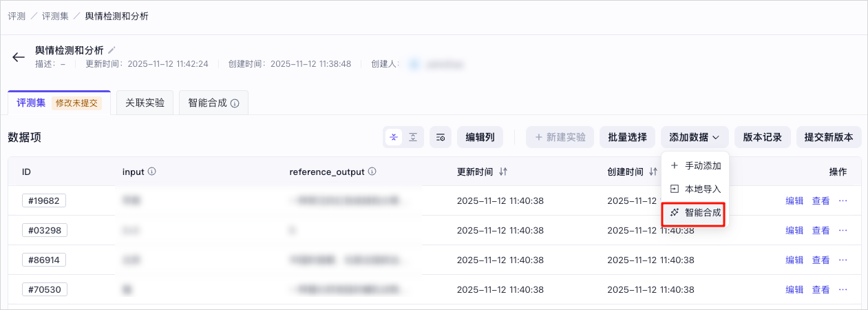Image resolution: width=868 pixels, height=310 pixels.
Task: Click info icon on 智能合成 tab
Action: tap(235, 103)
